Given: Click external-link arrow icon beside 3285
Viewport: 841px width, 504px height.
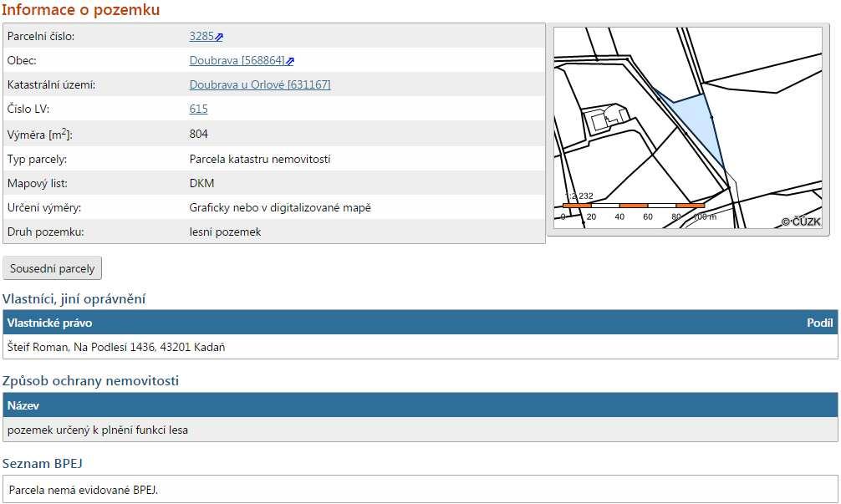Looking at the screenshot, I should point(219,37).
